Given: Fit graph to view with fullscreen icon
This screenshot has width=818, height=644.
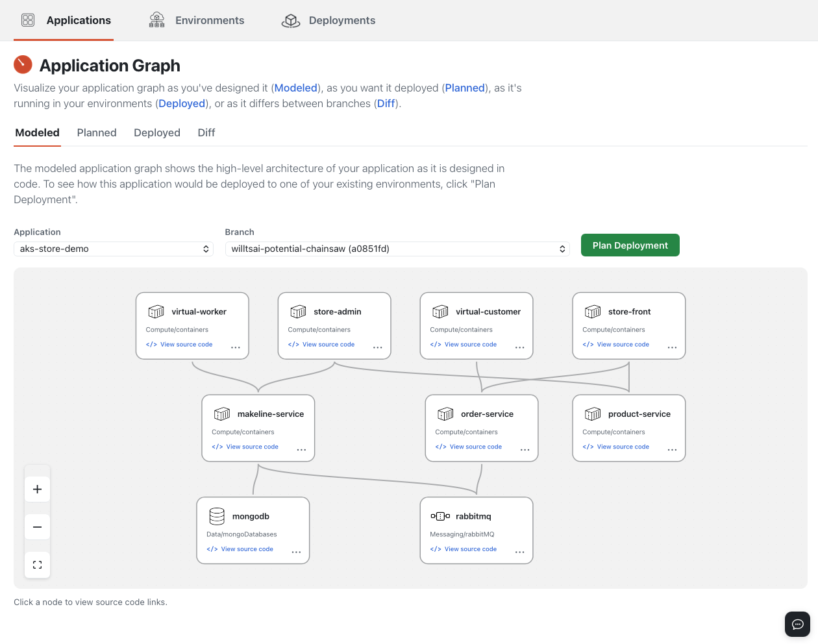Looking at the screenshot, I should [37, 565].
